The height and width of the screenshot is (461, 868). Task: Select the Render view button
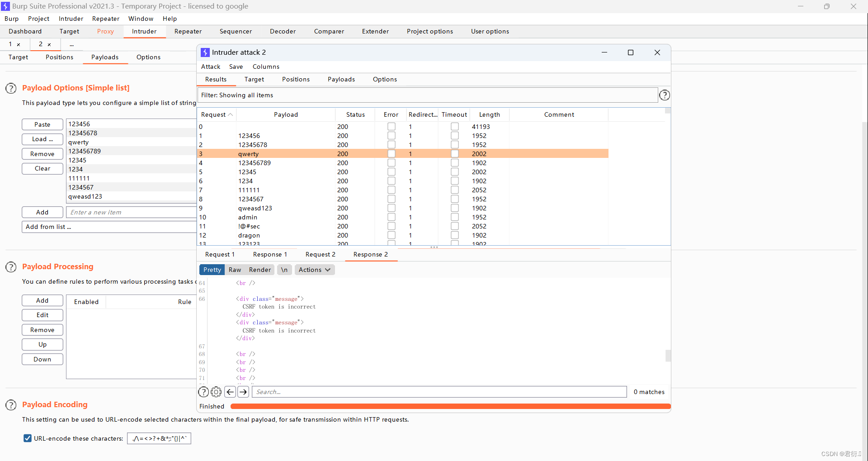(259, 270)
